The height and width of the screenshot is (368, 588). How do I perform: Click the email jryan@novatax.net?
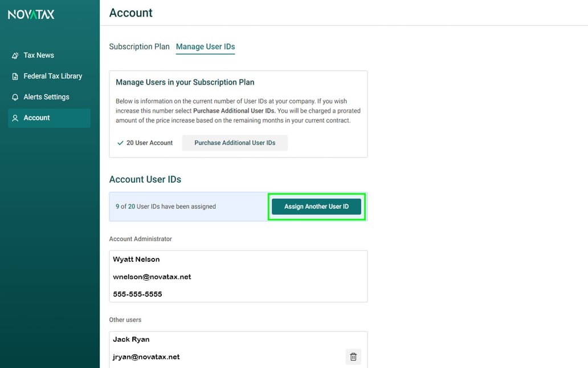(146, 357)
